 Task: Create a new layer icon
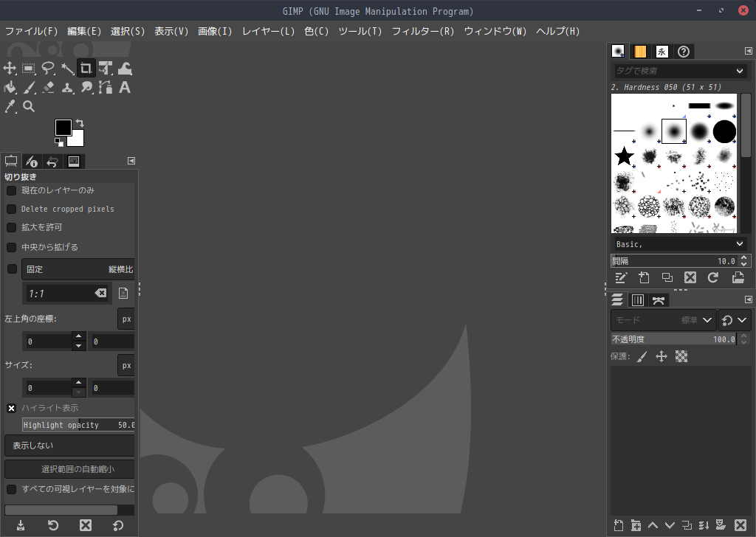pyautogui.click(x=619, y=525)
